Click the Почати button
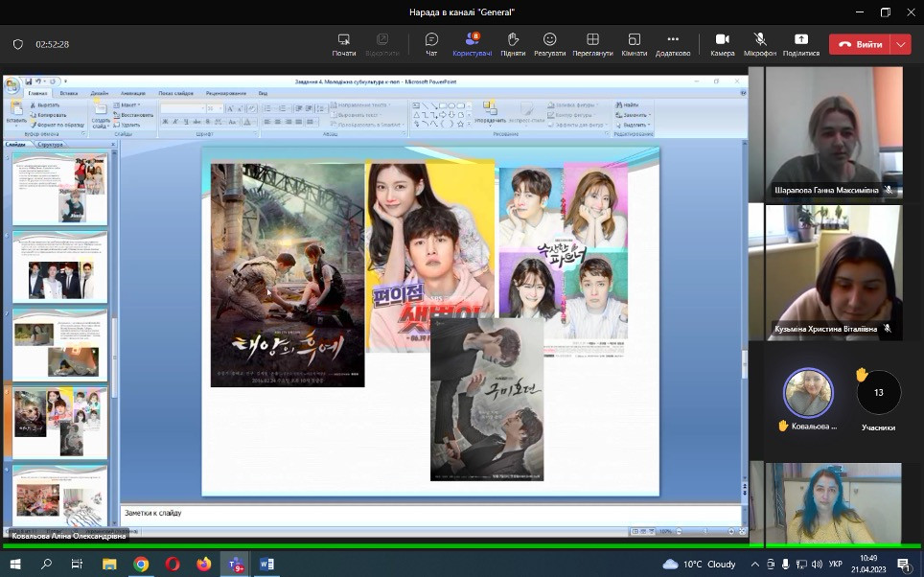The width and height of the screenshot is (924, 577). click(x=344, y=44)
